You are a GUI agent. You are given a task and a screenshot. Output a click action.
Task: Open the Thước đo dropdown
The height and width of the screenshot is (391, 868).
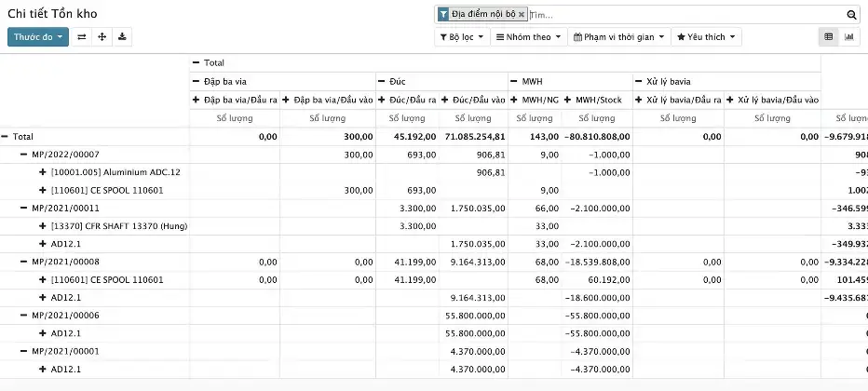coord(38,37)
